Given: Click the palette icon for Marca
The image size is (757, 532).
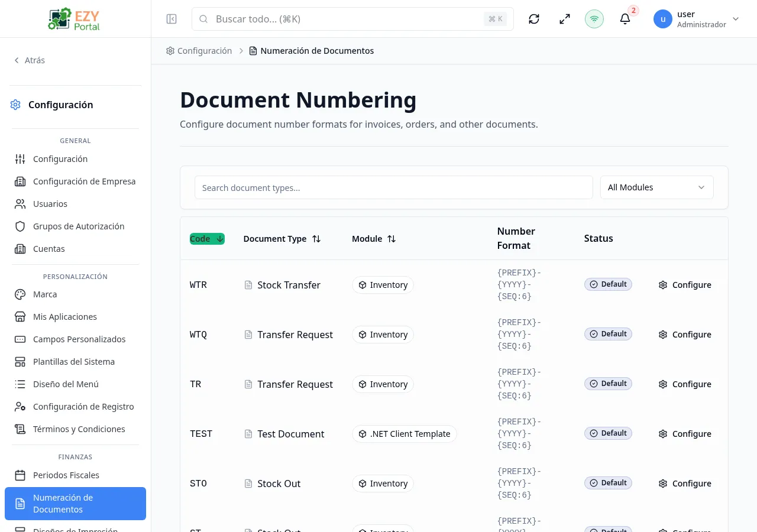Looking at the screenshot, I should click(x=20, y=294).
